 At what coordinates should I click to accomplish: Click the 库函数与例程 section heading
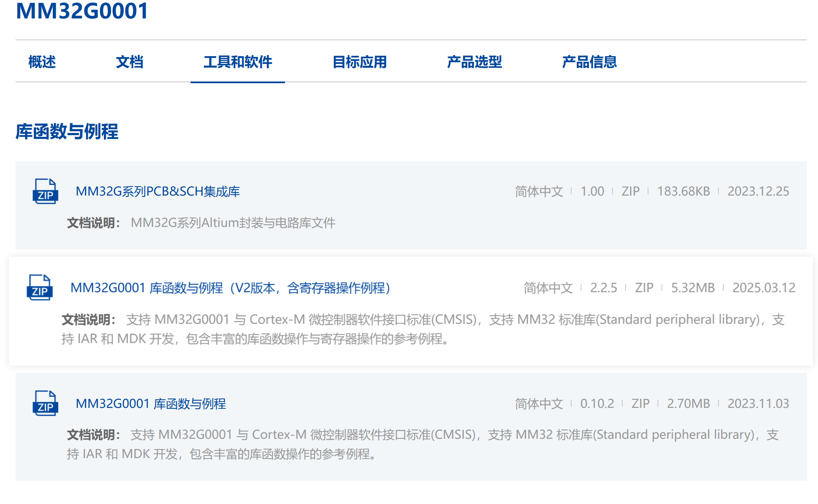[67, 132]
